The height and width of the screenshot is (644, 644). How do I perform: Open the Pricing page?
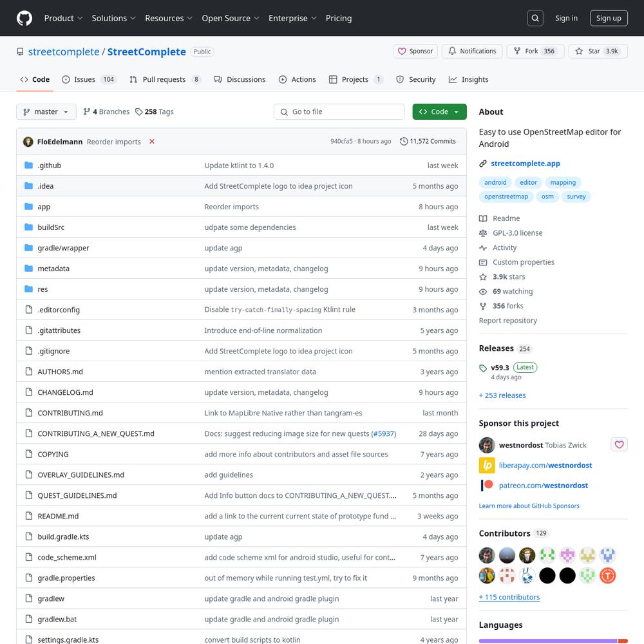pos(339,18)
